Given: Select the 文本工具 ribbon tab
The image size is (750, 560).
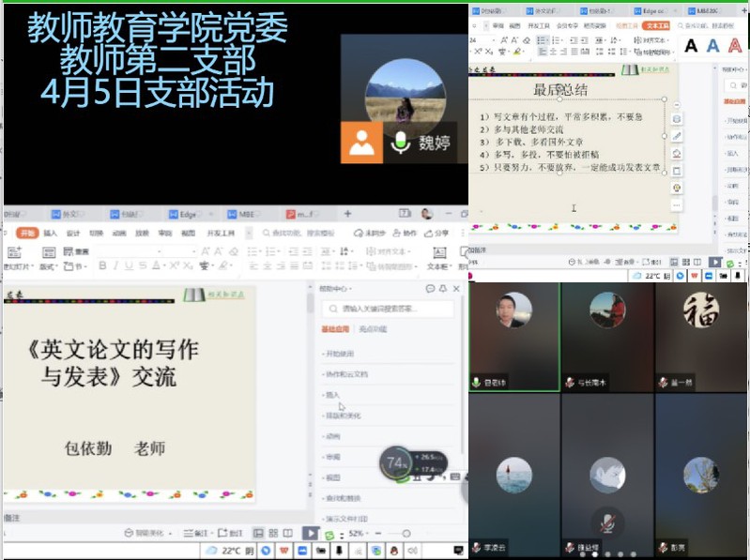Looking at the screenshot, I should tap(657, 26).
